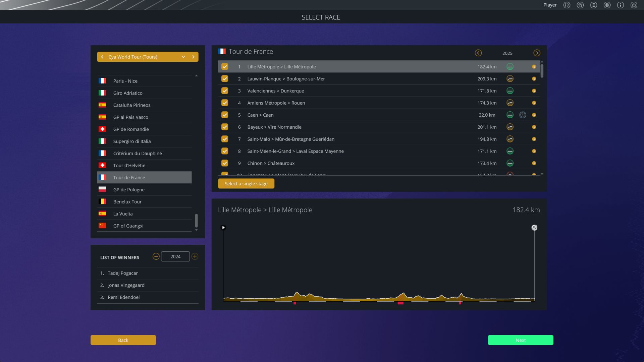Open the settings gear icon in top bar

[607, 5]
